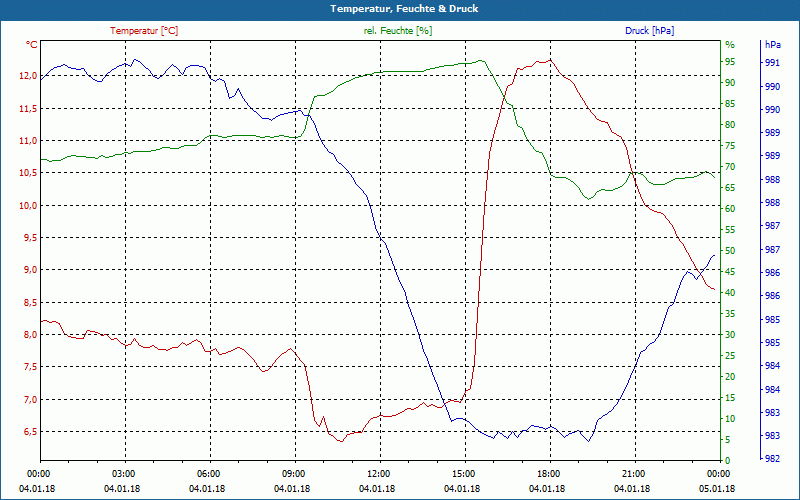800x500 pixels.
Task: Click green humidity axis value 30
Action: (x=730, y=335)
